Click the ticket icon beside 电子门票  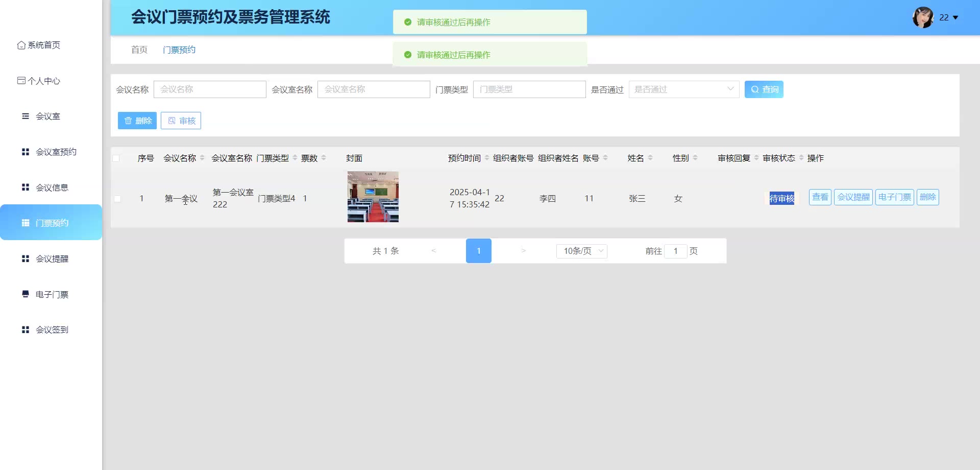pyautogui.click(x=26, y=294)
